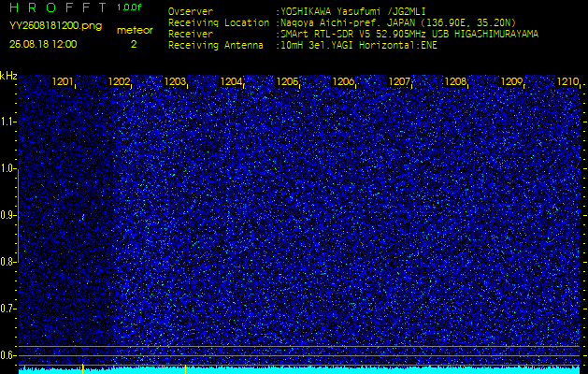Click the bright meteor echo near 0.9 kHz
Screen dimensions: 588x374
[83, 216]
